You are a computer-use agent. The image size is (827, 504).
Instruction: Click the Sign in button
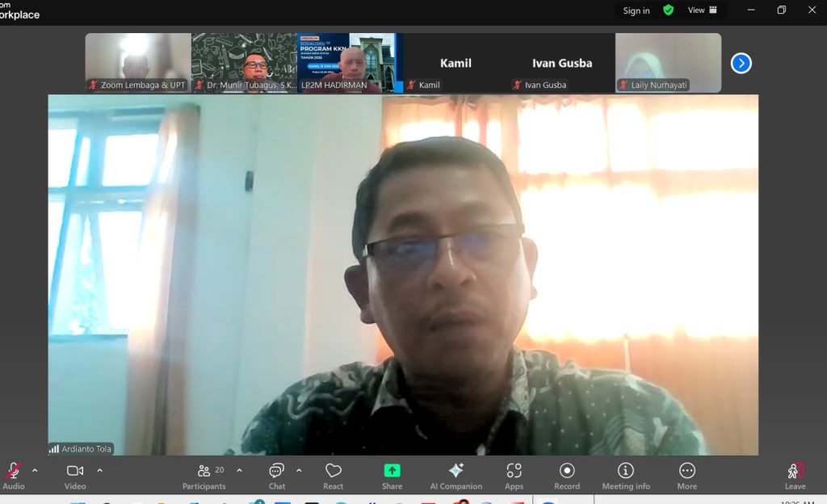636,10
